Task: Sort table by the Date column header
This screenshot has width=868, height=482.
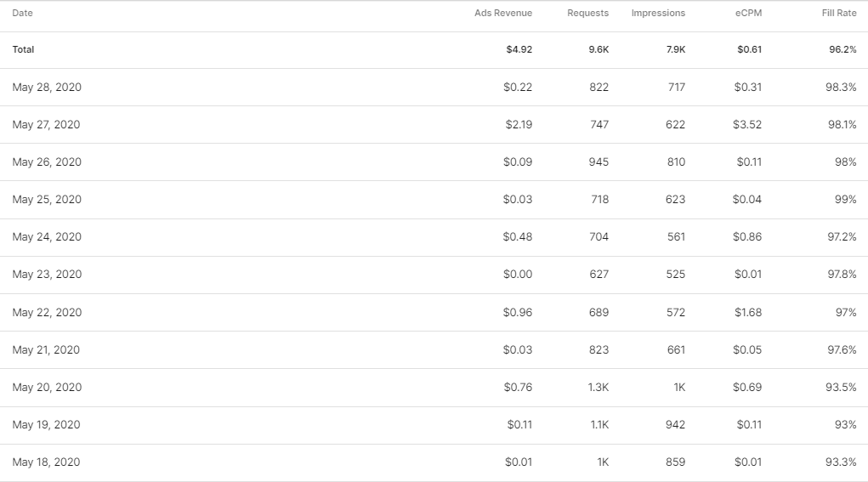Action: click(x=23, y=14)
